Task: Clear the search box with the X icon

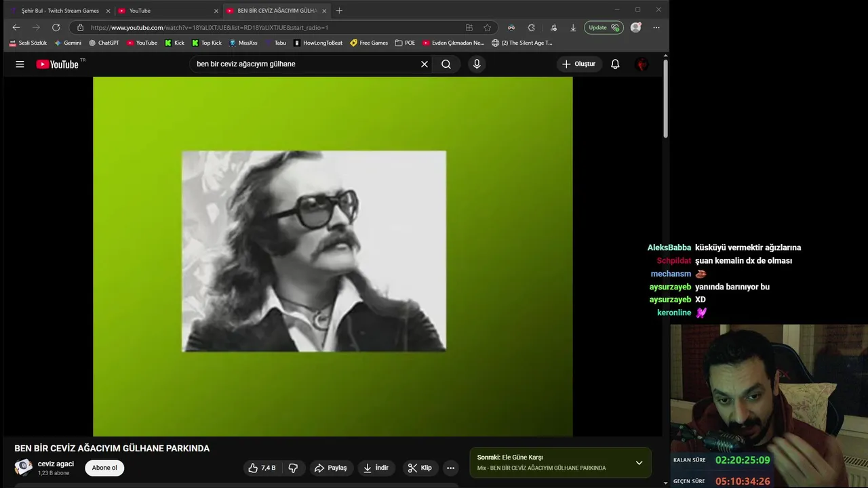Action: 425,64
